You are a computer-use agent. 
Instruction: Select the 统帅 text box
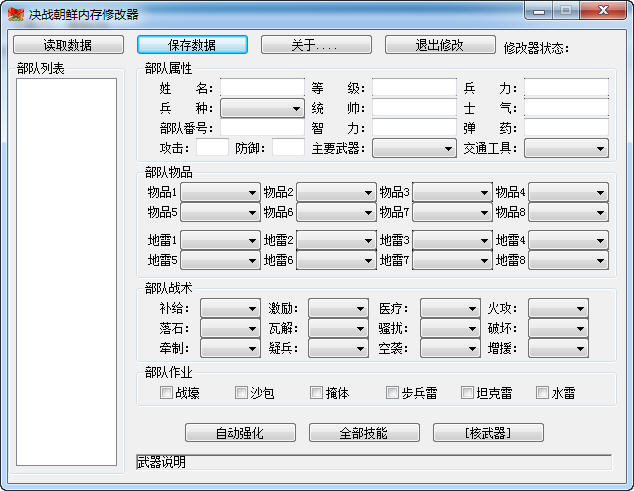click(414, 108)
